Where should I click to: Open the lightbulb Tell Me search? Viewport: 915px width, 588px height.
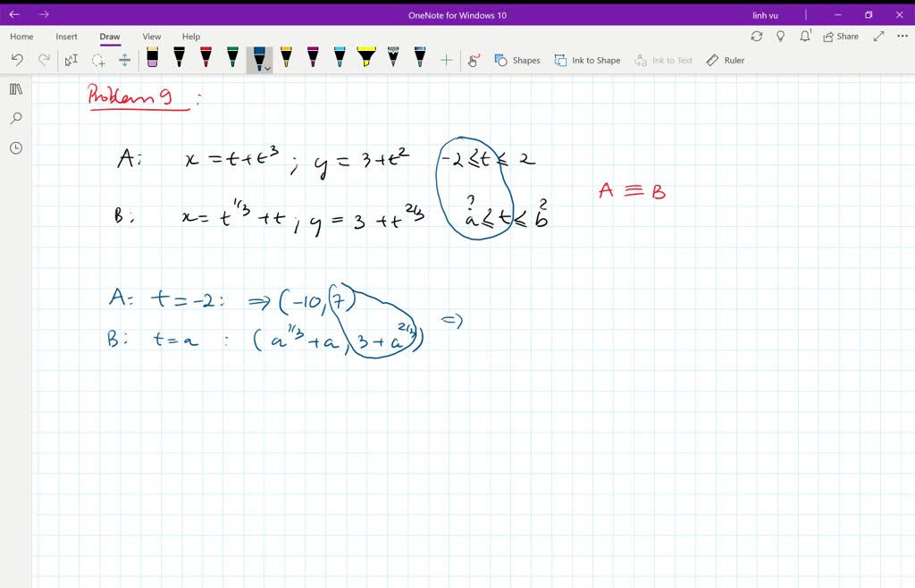coord(781,36)
